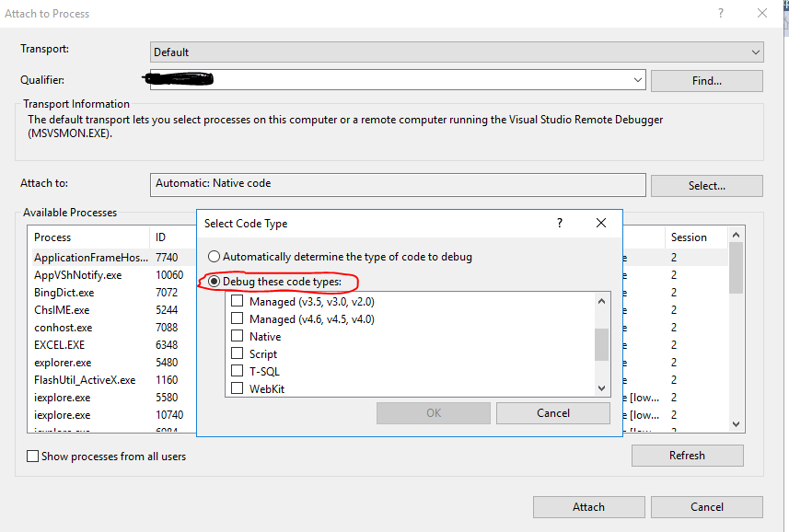Click Cancel in Select Code Type dialog
Screen dimensions: 789x532
pyautogui.click(x=552, y=413)
